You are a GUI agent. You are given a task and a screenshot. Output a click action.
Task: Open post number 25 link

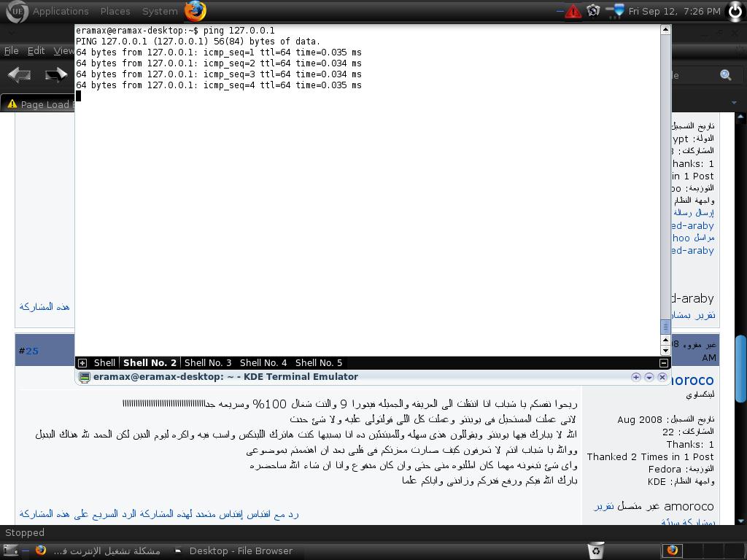32,351
